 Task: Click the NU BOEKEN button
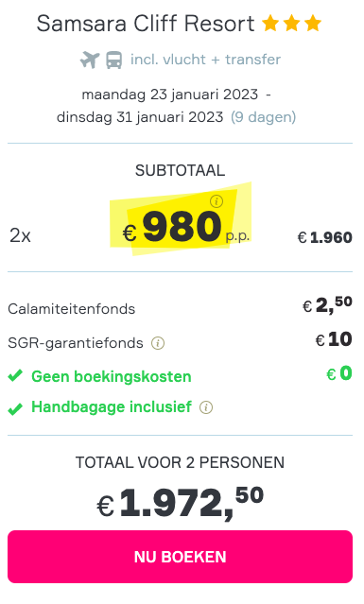tap(180, 557)
